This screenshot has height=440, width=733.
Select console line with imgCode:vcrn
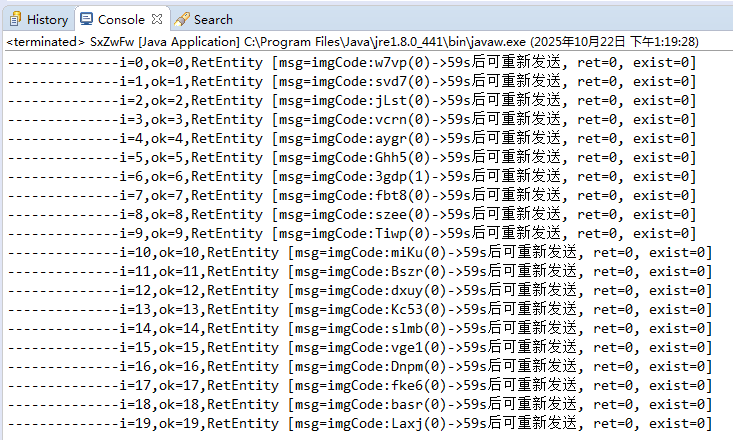pos(352,119)
